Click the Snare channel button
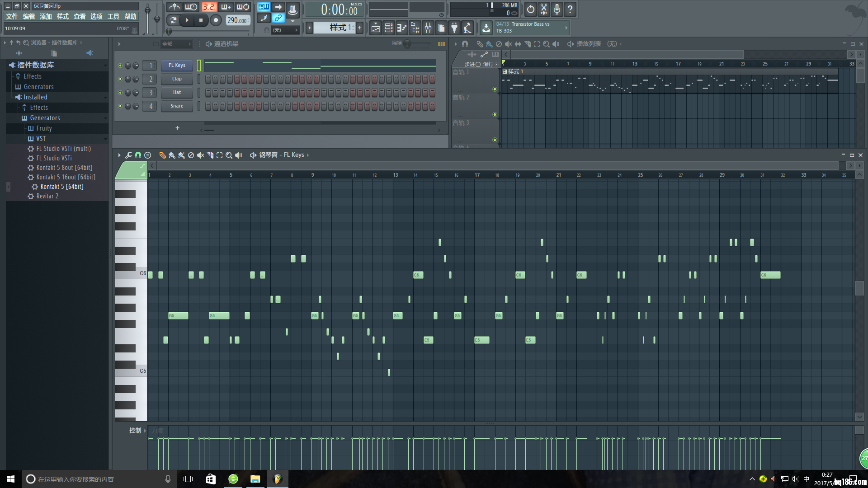 tap(177, 106)
